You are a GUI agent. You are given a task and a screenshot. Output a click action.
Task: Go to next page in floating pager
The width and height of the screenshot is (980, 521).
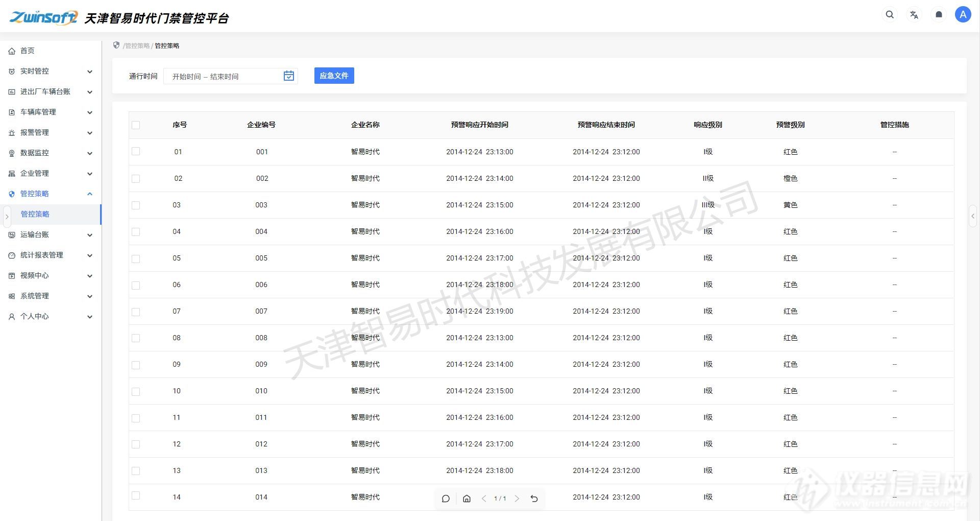(517, 499)
